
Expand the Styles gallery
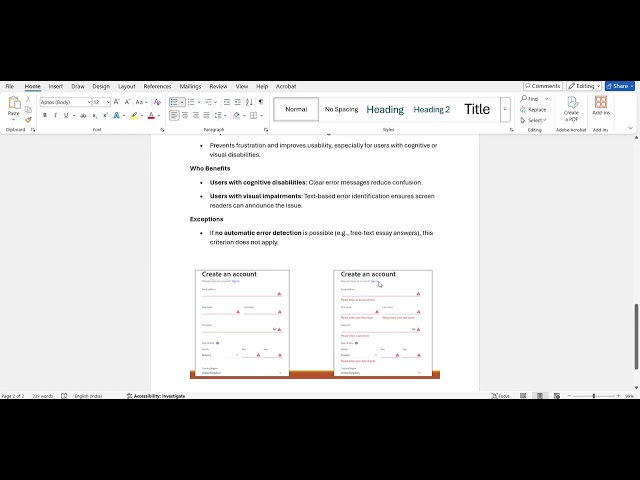tap(505, 109)
